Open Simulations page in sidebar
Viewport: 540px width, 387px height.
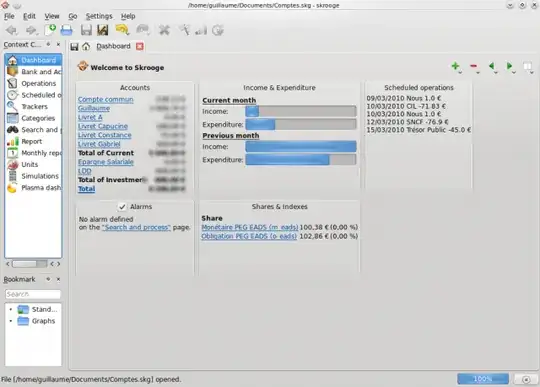coord(33,176)
